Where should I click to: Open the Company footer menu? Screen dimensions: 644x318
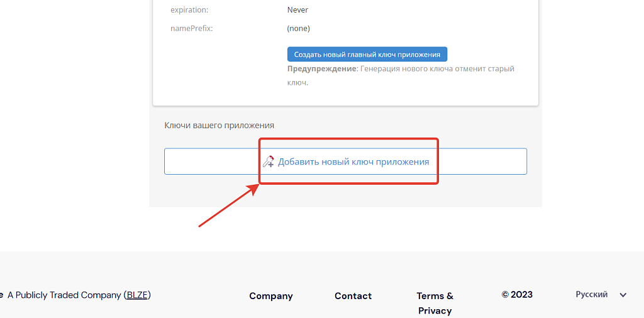click(271, 296)
